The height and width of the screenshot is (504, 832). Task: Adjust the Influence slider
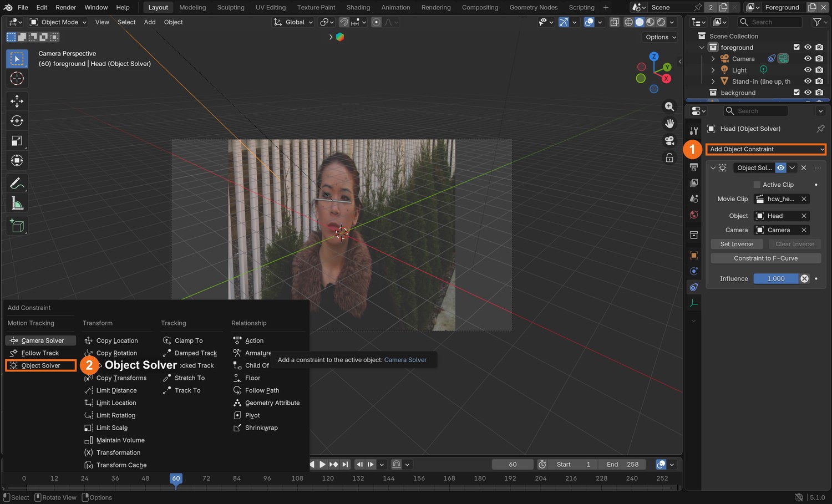point(775,278)
